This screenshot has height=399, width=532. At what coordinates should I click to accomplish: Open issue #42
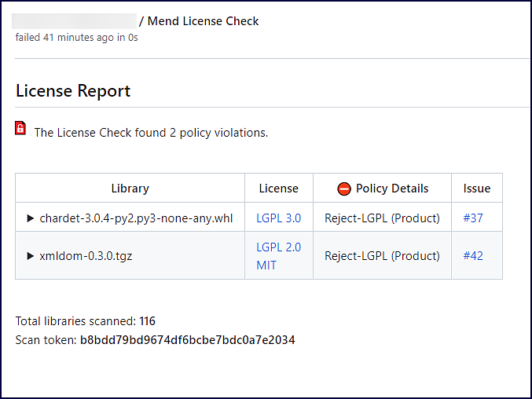pos(473,256)
